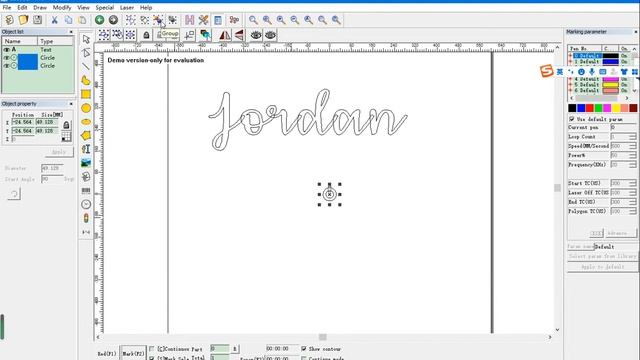Adjust Speed(MM/Second) stepper
The width and height of the screenshot is (640, 360).
point(632,146)
